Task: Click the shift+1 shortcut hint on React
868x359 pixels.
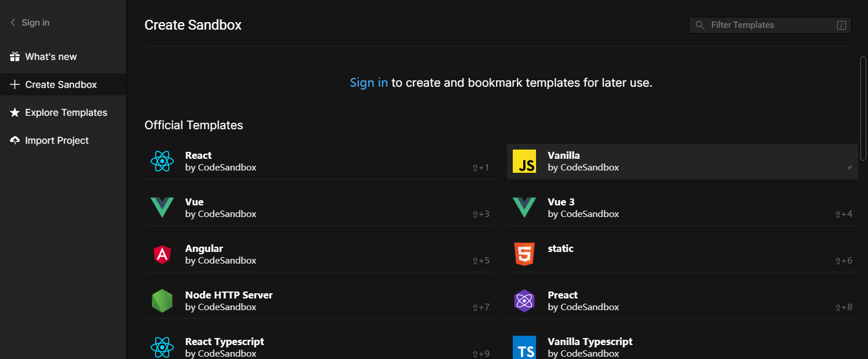Action: click(481, 168)
